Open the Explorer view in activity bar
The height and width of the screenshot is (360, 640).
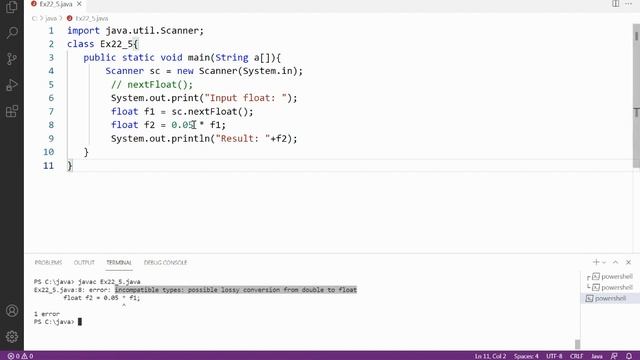click(12, 7)
